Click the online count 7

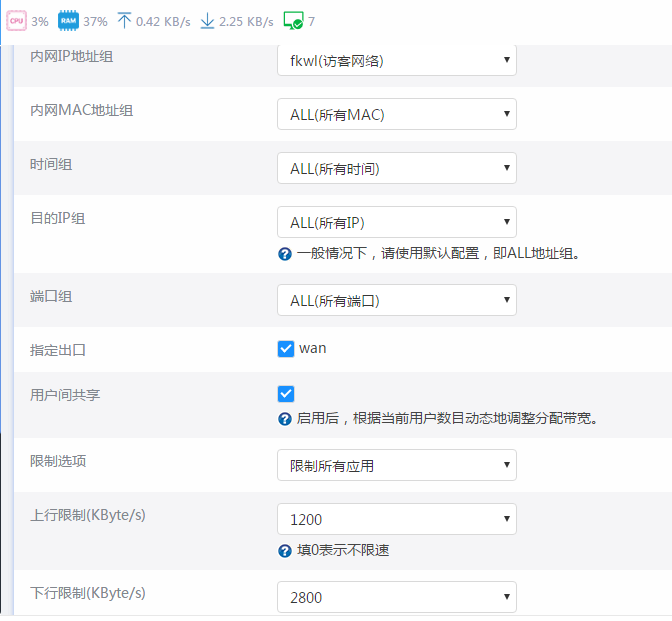(312, 21)
